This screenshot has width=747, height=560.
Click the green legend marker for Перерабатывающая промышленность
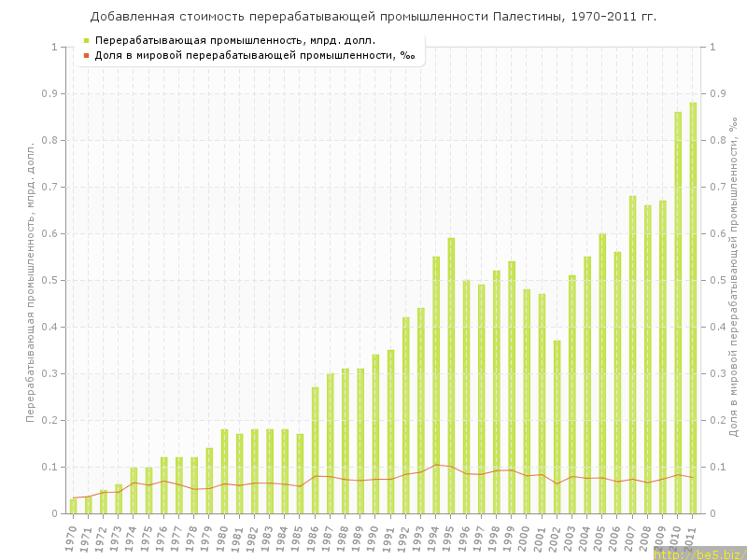(86, 40)
